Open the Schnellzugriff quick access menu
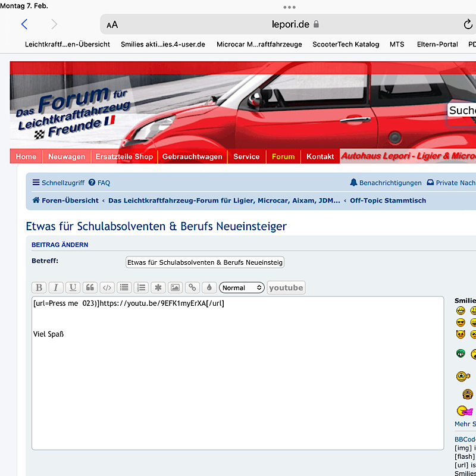 tap(58, 183)
